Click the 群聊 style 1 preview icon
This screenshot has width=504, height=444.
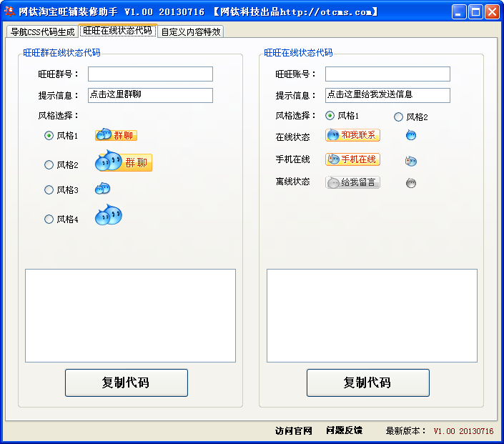(x=116, y=134)
